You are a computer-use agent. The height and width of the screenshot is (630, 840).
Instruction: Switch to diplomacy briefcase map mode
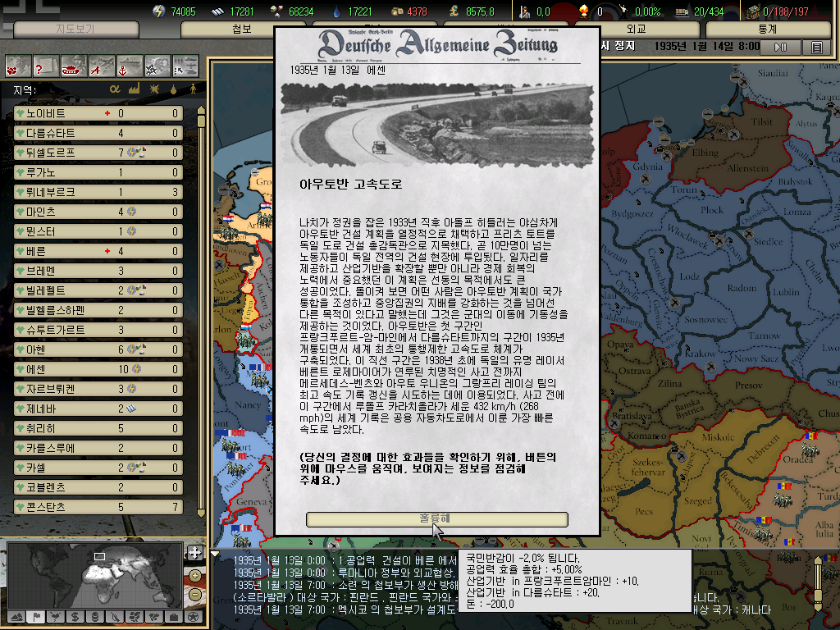coord(175,617)
